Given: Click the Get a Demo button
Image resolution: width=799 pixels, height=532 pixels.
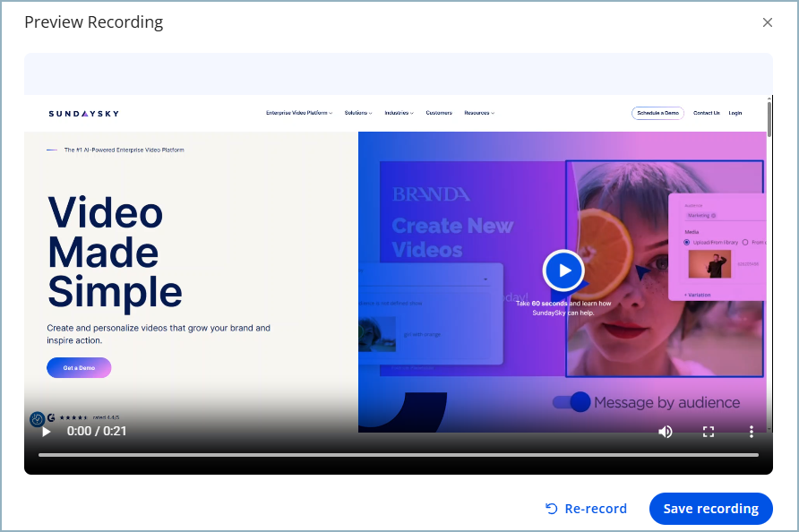Looking at the screenshot, I should (79, 367).
